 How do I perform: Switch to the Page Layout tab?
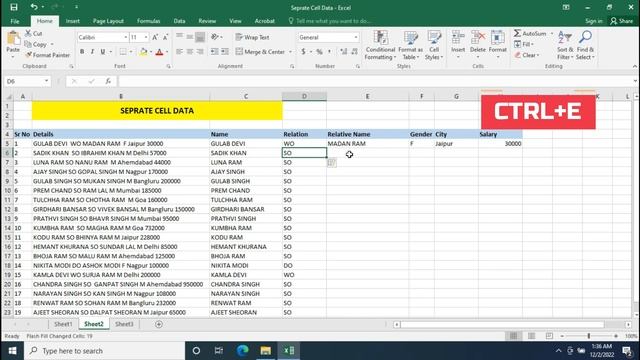108,21
